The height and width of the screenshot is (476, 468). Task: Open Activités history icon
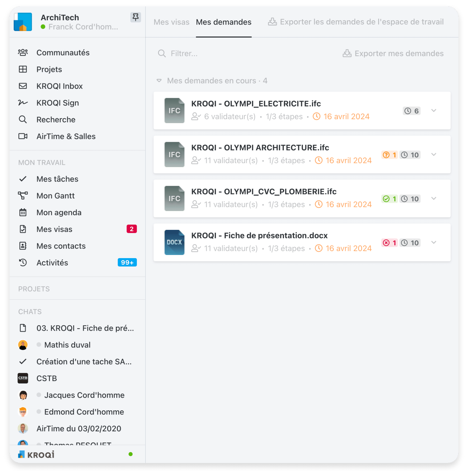(23, 263)
